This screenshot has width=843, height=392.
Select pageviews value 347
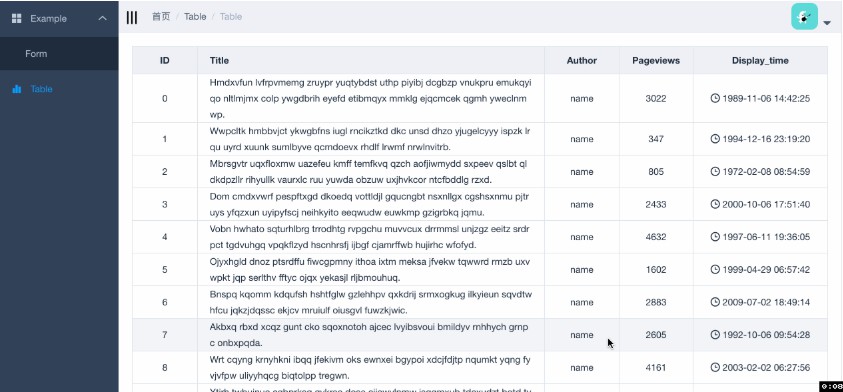tap(656, 139)
